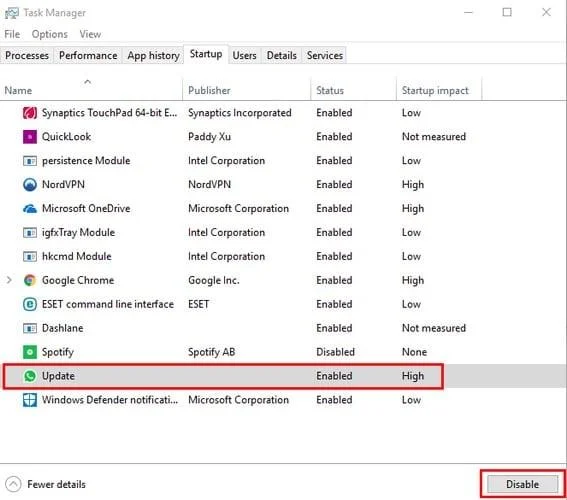Select the Update entry name
Viewport: 567px width, 500px height.
click(58, 376)
